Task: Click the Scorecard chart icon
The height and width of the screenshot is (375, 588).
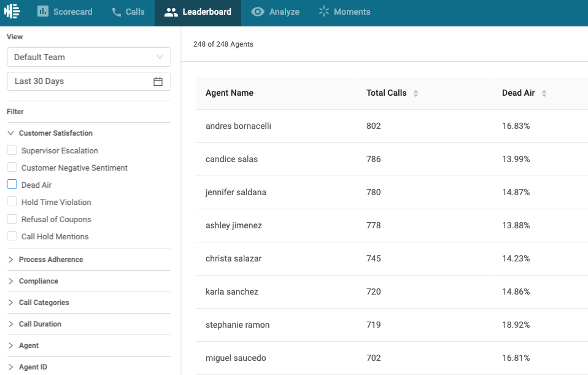Action: pos(43,11)
